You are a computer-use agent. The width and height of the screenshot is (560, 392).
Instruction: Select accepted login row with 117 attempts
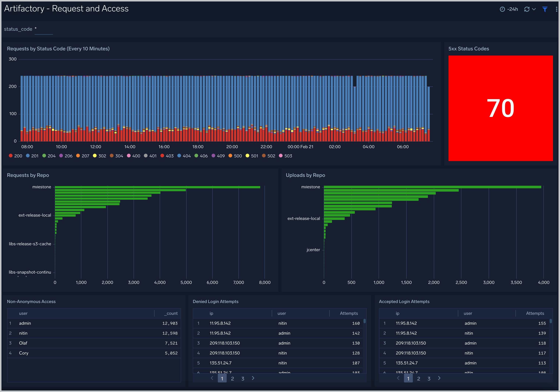point(464,353)
